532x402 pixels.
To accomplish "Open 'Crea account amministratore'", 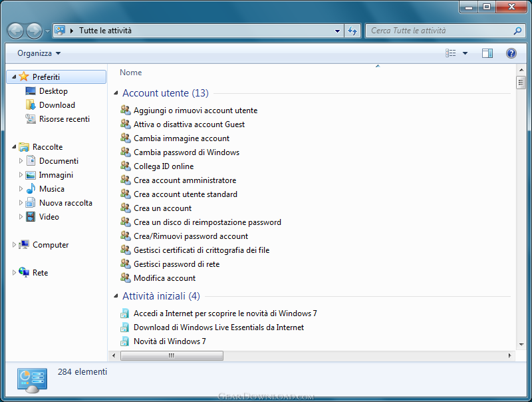I will click(x=185, y=180).
